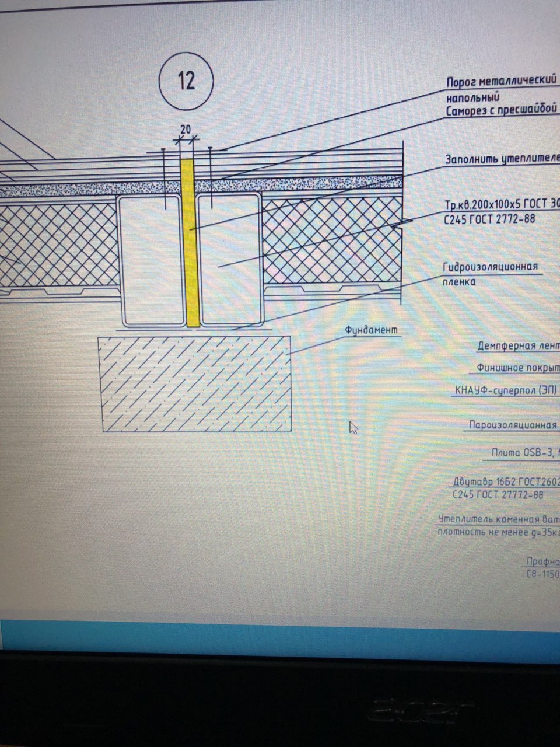Viewport: 560px width, 747px height.
Task: Select the 'Порог металлический' annotation label
Action: tap(501, 82)
